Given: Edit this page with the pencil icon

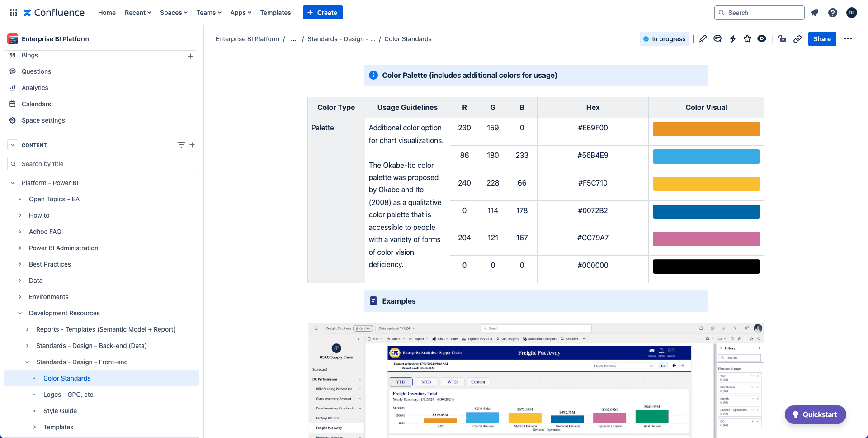Looking at the screenshot, I should point(703,39).
